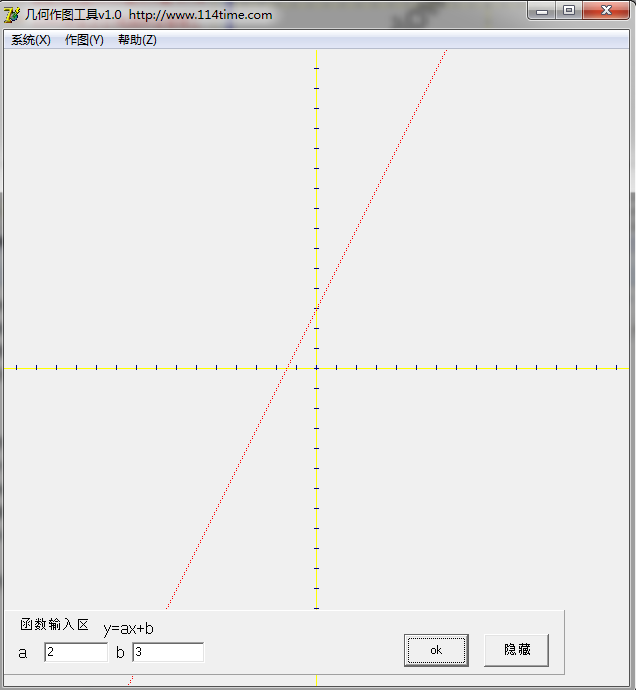Maximize the 几何作图工具 window

tap(569, 11)
